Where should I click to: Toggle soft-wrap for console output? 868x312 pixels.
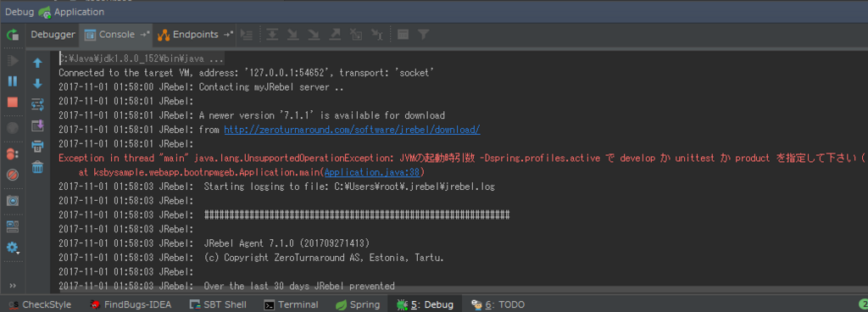[x=37, y=104]
